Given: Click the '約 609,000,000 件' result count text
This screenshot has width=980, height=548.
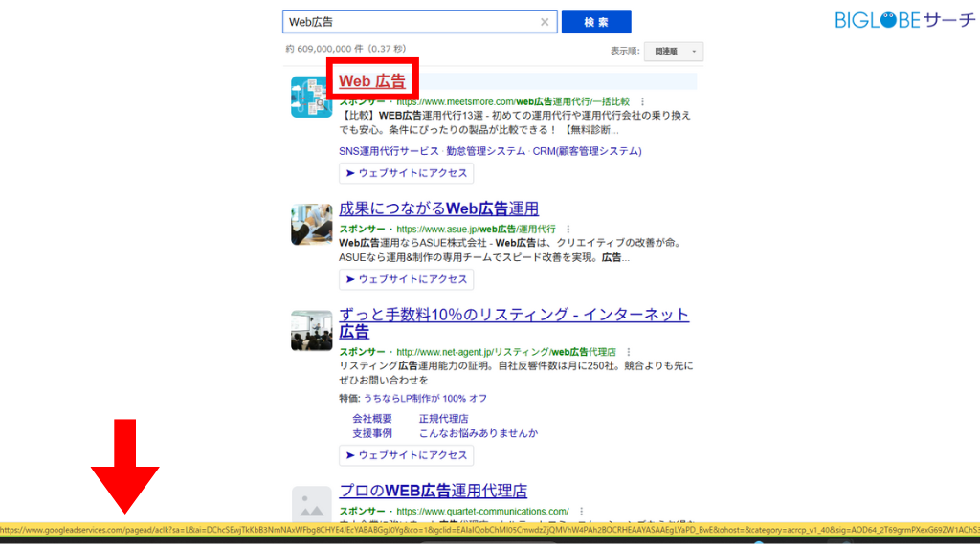Looking at the screenshot, I should [x=323, y=49].
